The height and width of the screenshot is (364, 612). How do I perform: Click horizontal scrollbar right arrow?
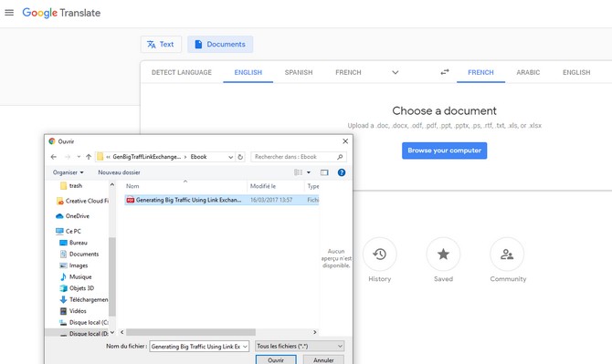click(x=314, y=332)
